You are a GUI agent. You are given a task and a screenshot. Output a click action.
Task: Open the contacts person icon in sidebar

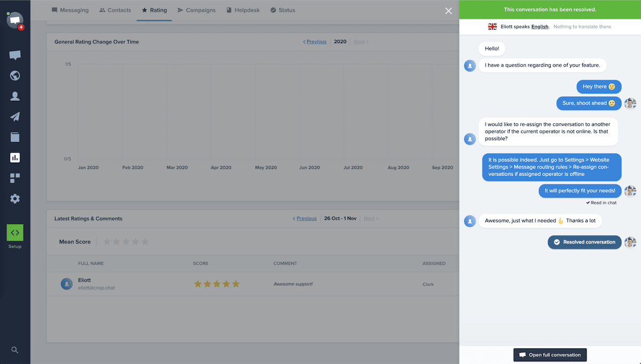point(15,97)
